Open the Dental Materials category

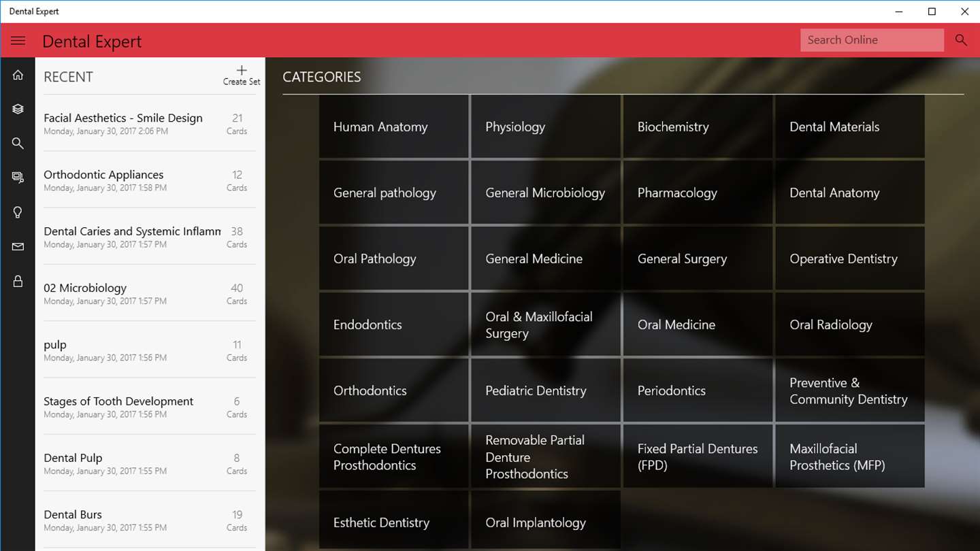coord(850,127)
